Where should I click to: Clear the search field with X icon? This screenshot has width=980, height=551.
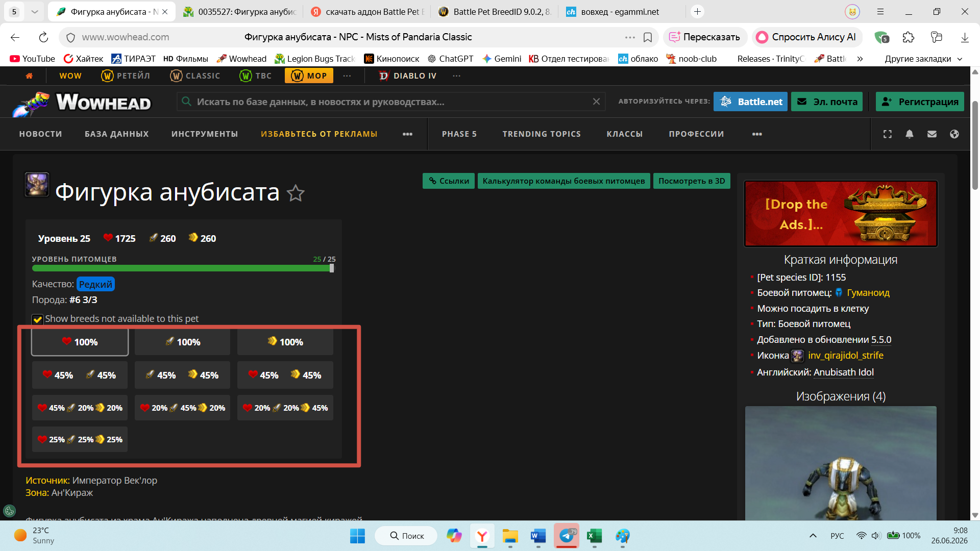(596, 102)
